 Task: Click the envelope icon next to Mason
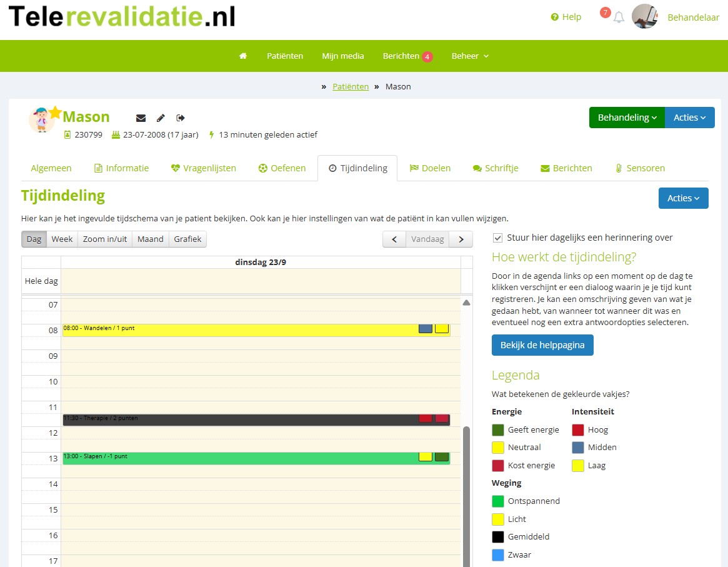point(141,118)
